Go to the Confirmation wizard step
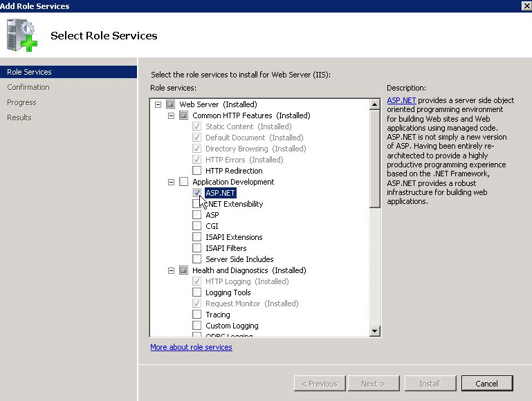This screenshot has width=532, height=401. [x=28, y=87]
